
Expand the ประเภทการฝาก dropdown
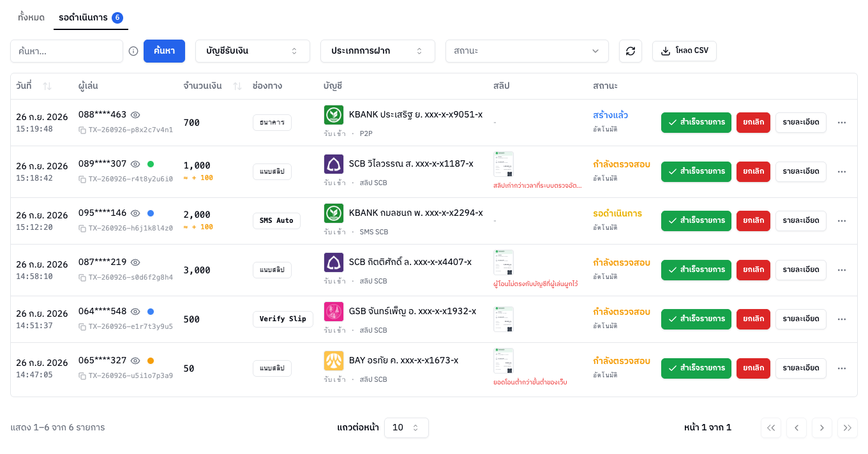coord(378,51)
